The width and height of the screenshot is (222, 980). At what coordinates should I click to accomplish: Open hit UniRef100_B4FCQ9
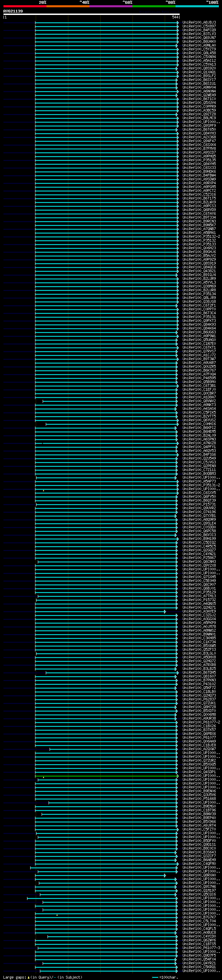click(x=199, y=30)
